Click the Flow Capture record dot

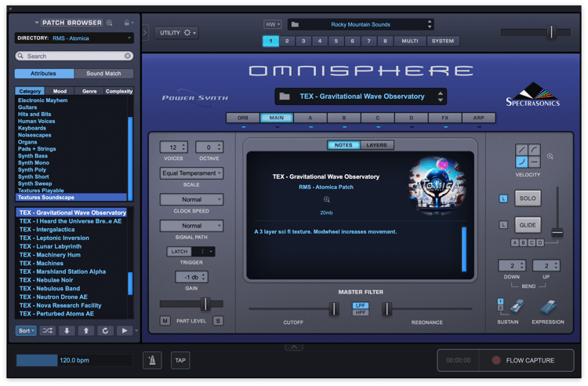point(495,360)
